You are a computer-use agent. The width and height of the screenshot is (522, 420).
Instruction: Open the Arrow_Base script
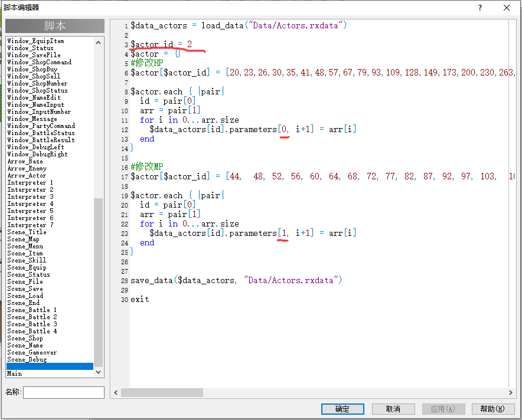[25, 161]
